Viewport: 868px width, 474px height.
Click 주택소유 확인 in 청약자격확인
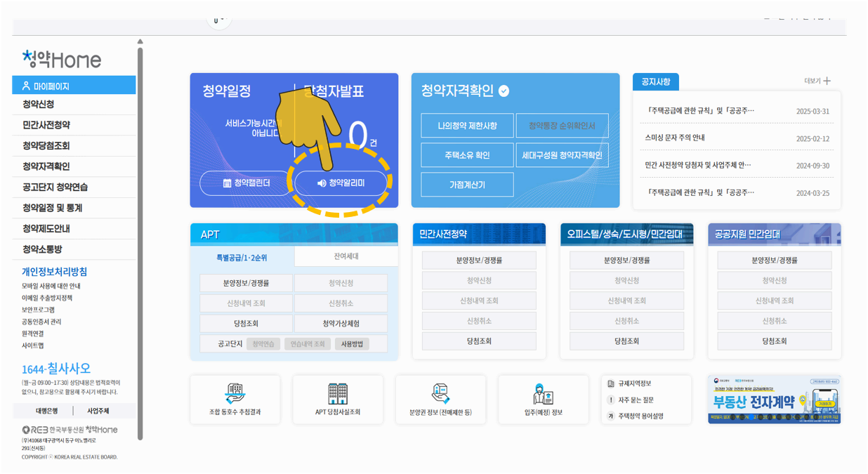[467, 155]
